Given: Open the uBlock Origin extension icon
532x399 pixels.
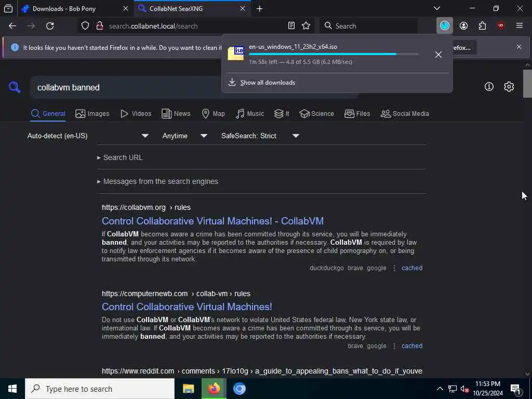Looking at the screenshot, I should [x=501, y=26].
